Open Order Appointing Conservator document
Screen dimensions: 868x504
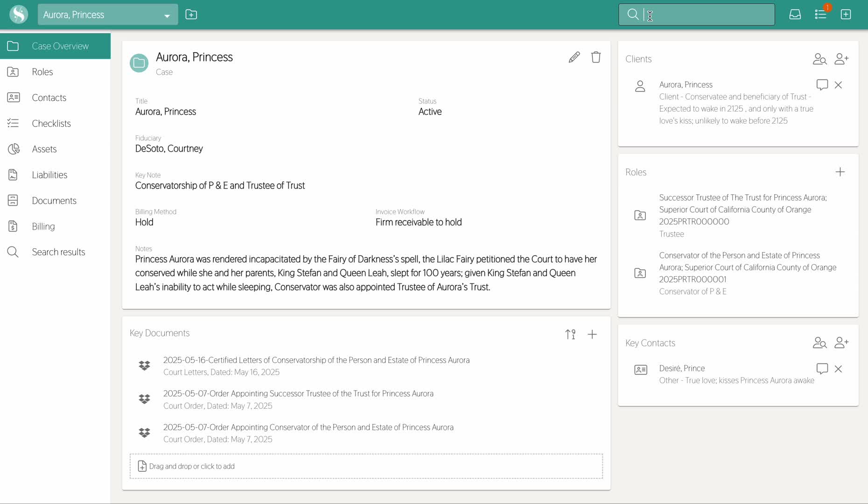[x=308, y=427]
